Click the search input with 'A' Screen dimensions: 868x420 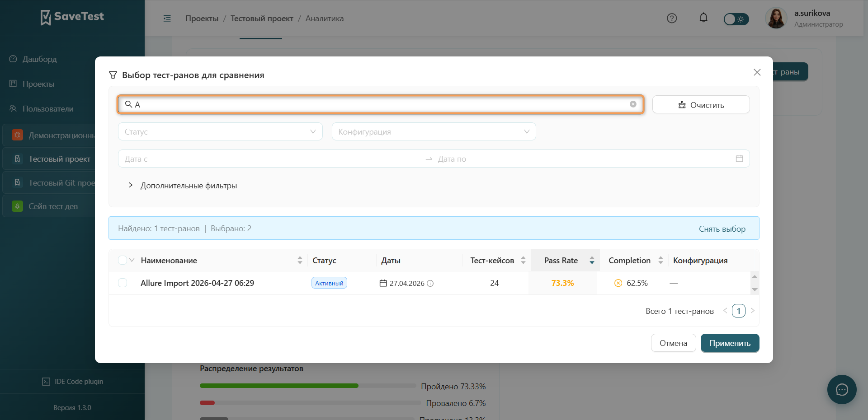coord(381,104)
